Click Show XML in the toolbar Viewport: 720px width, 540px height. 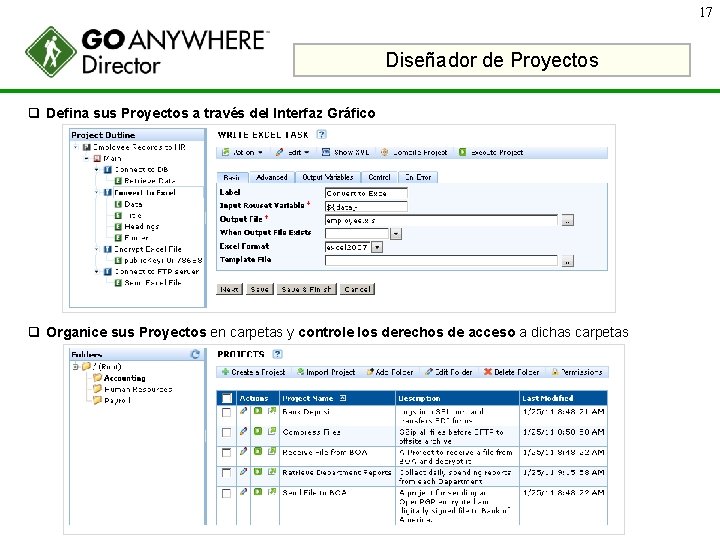coord(346,152)
